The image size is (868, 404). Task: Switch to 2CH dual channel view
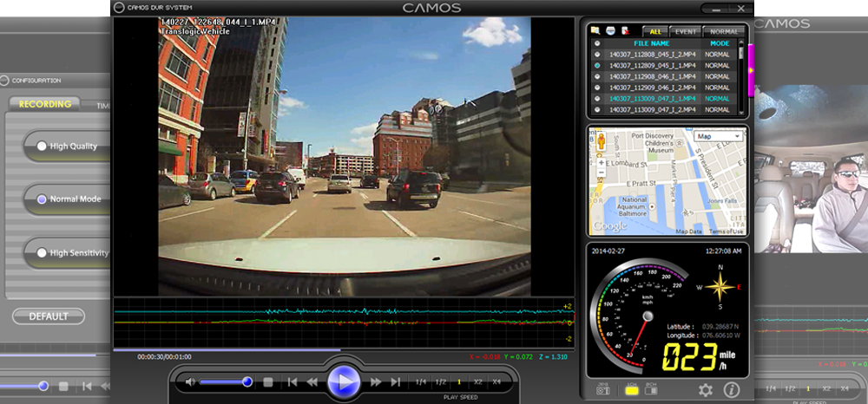pyautogui.click(x=651, y=389)
